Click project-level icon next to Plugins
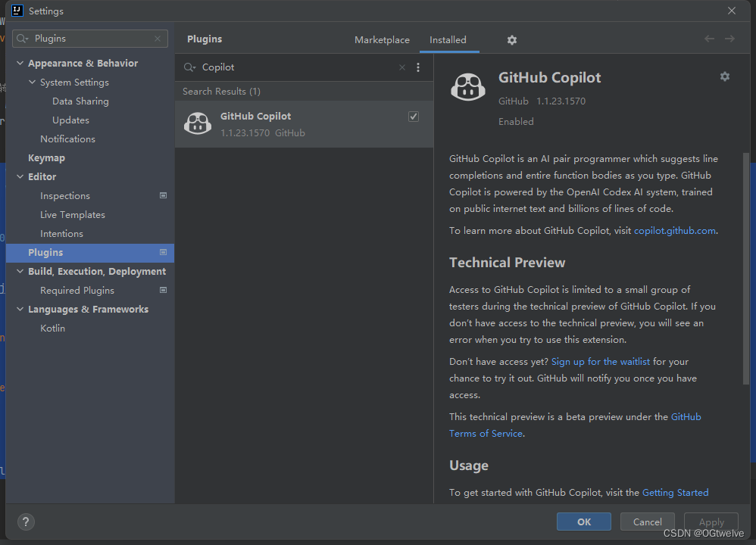 point(164,253)
